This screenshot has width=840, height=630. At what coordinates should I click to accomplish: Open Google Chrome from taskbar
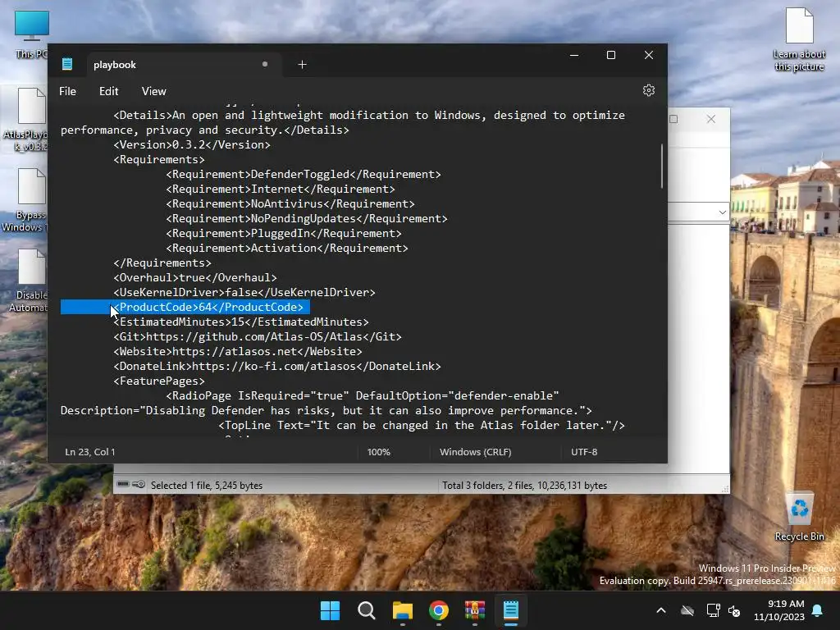[x=439, y=610]
